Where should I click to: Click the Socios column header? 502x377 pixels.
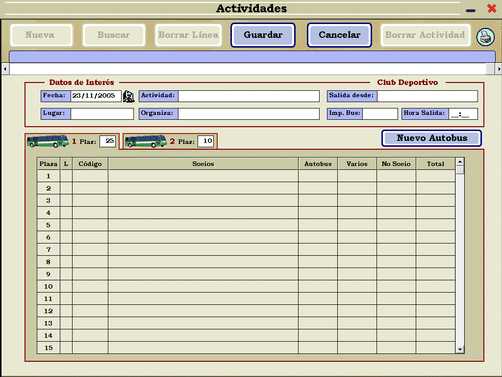203,164
